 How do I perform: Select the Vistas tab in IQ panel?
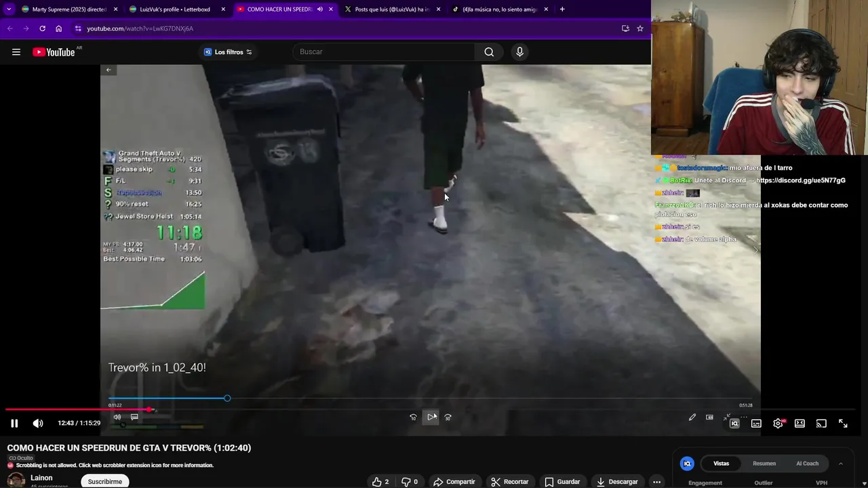721,464
